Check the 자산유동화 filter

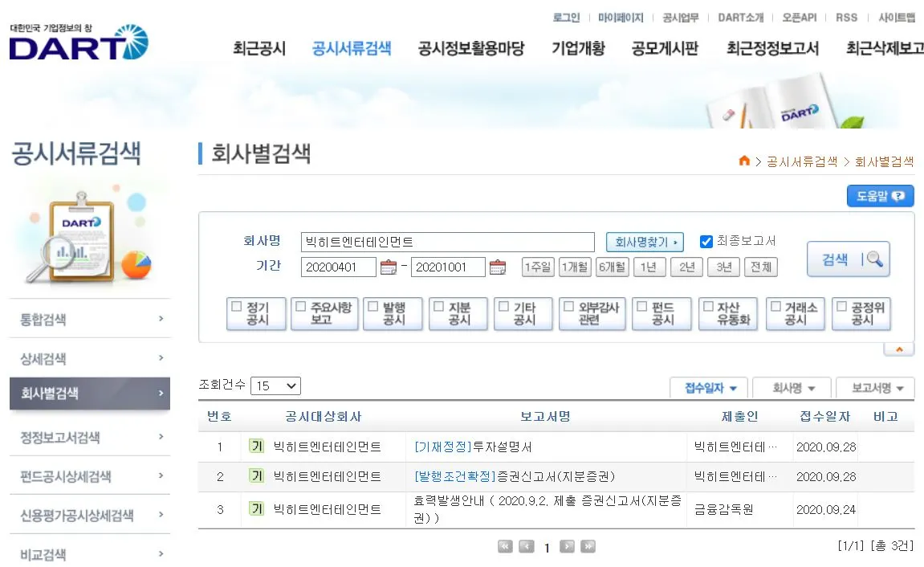coord(708,307)
